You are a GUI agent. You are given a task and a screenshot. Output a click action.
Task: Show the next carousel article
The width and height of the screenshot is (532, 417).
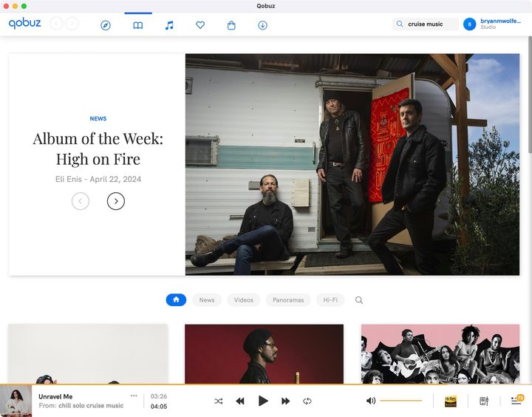pyautogui.click(x=116, y=201)
